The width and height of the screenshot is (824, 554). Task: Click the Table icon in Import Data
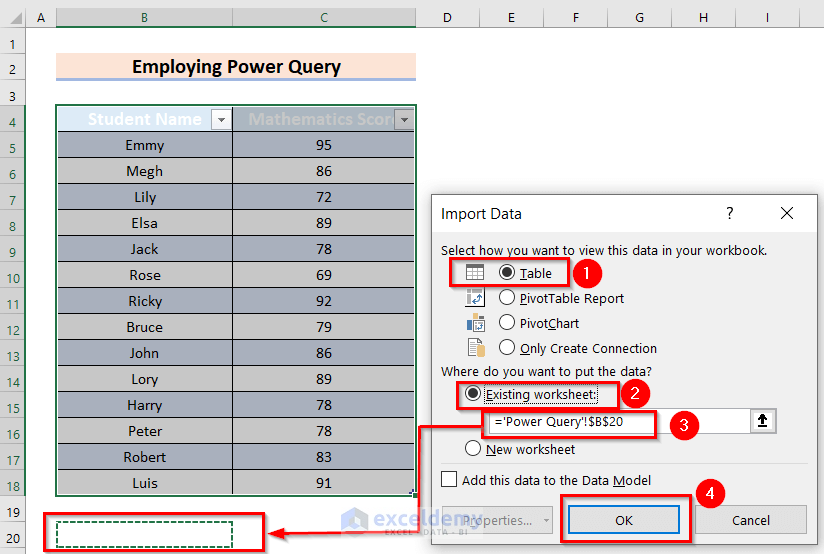point(476,272)
